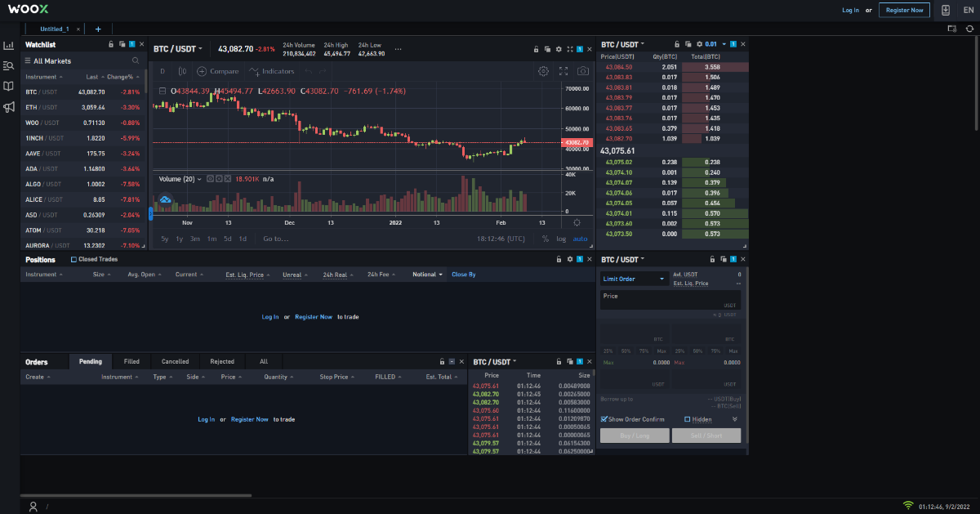Enable the Hidden order checkbox
The height and width of the screenshot is (514, 980).
[x=688, y=419]
